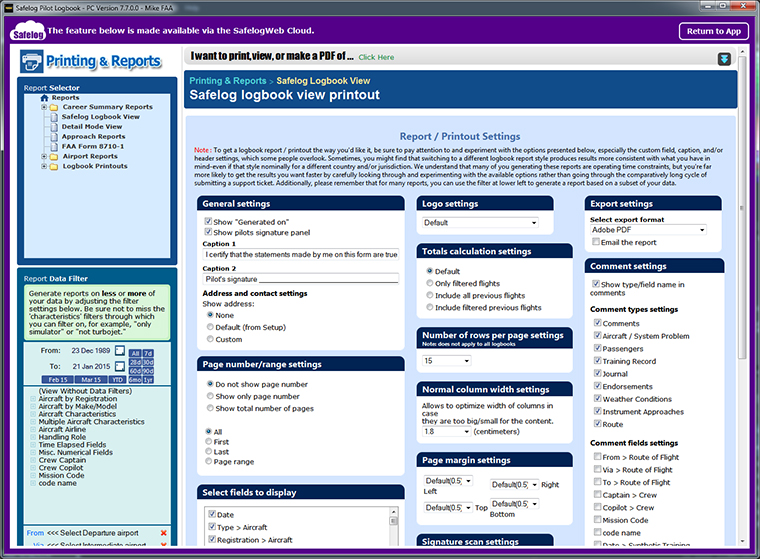The width and height of the screenshot is (760, 559).
Task: Click the Caption 1 text field
Action: (x=300, y=255)
